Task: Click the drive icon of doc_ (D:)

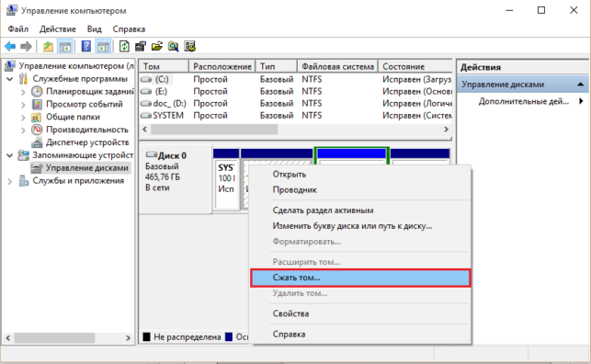Action: (146, 104)
